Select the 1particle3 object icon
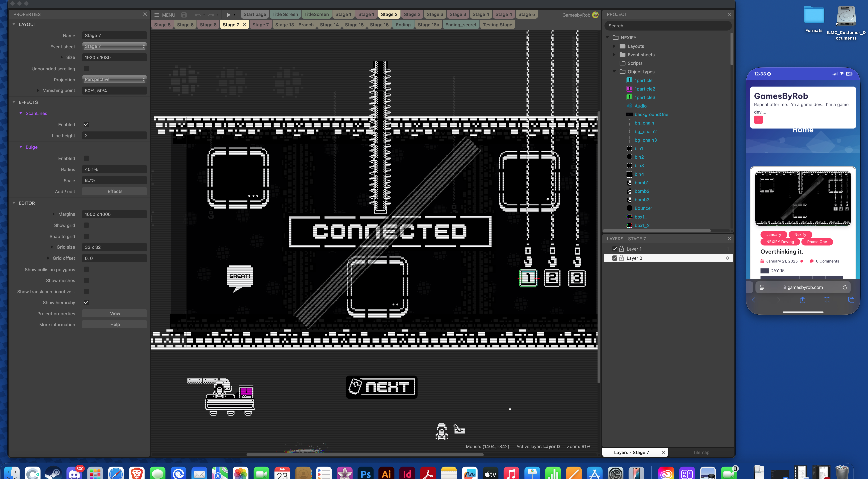The image size is (868, 479). click(x=629, y=97)
